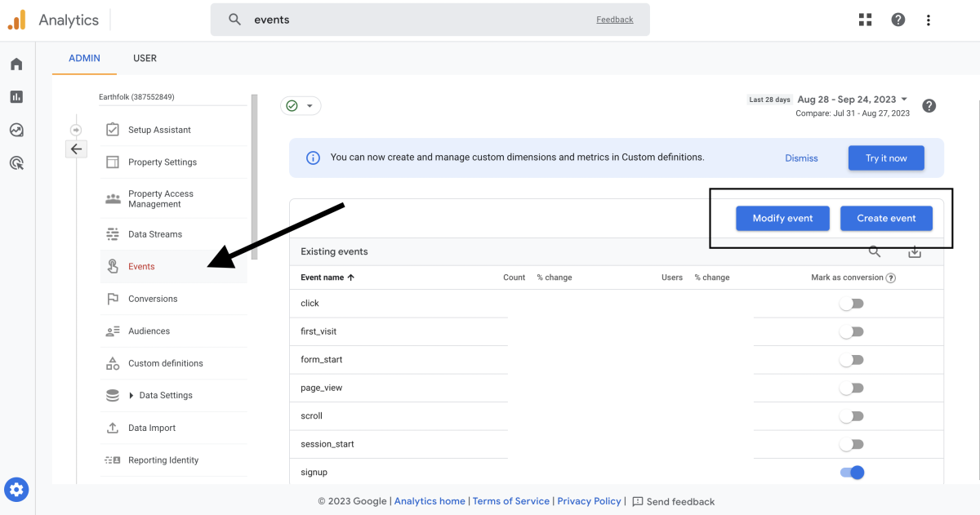Select the signup event name
The height and width of the screenshot is (515, 980).
(x=314, y=473)
